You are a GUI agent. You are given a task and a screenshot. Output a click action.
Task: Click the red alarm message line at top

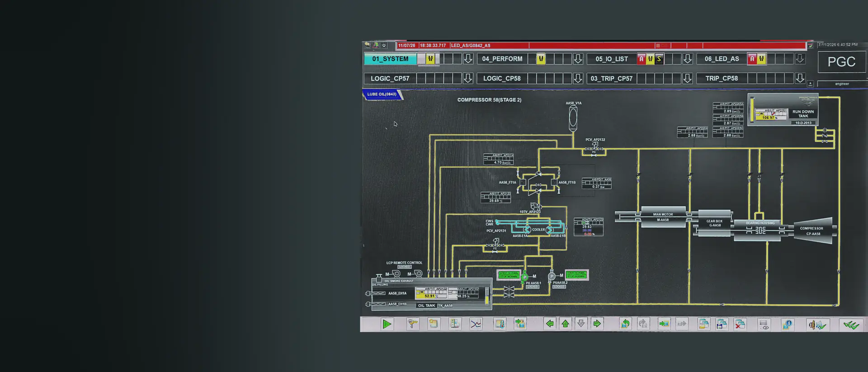[x=601, y=46]
